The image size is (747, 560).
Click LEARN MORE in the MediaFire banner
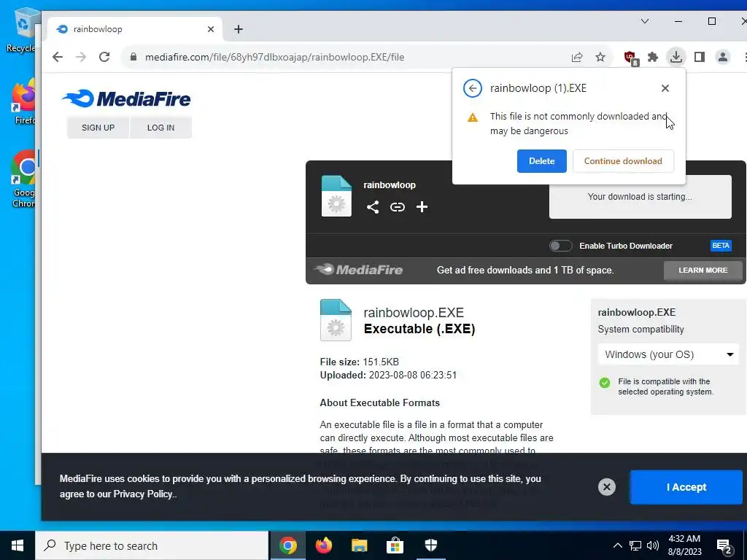click(x=703, y=270)
